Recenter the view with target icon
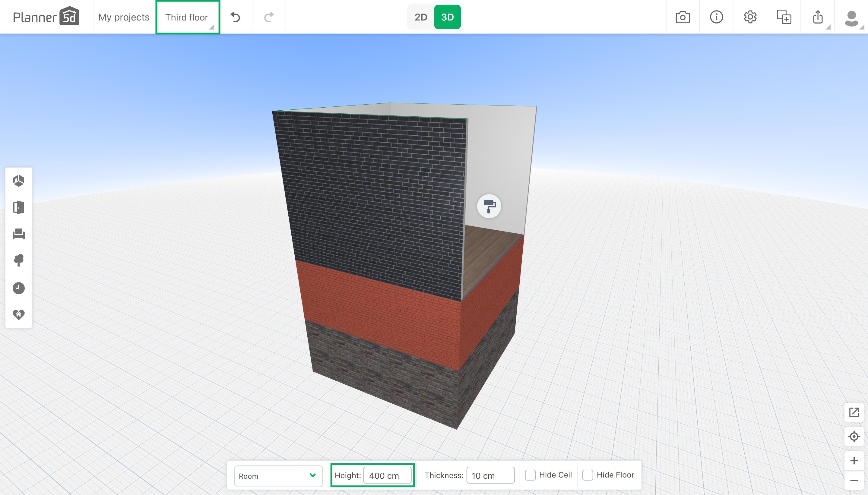 point(854,436)
